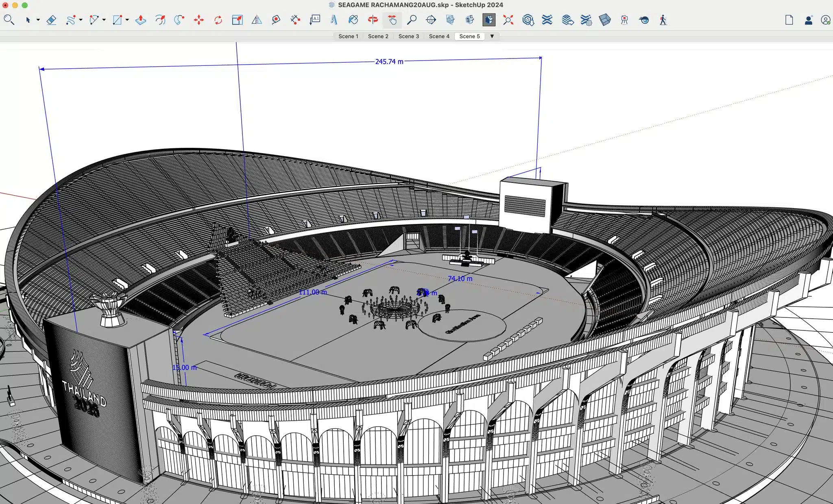Switch to the Scene 3 tab
Image resolution: width=833 pixels, height=504 pixels.
tap(409, 36)
